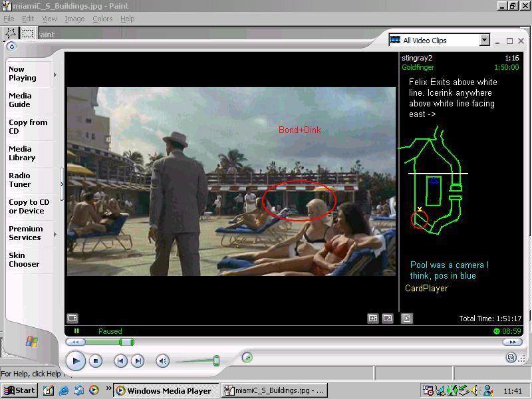Toggle the shuffle/switch mode round icon

tap(247, 357)
